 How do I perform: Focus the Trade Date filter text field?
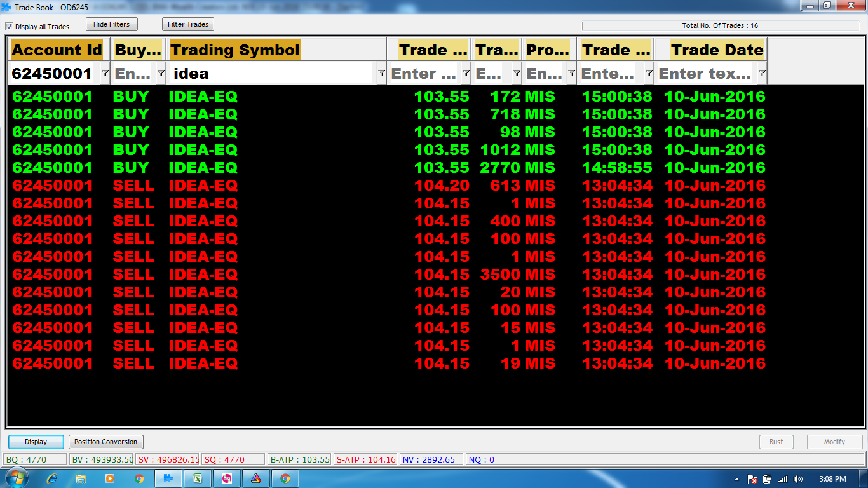tap(705, 74)
